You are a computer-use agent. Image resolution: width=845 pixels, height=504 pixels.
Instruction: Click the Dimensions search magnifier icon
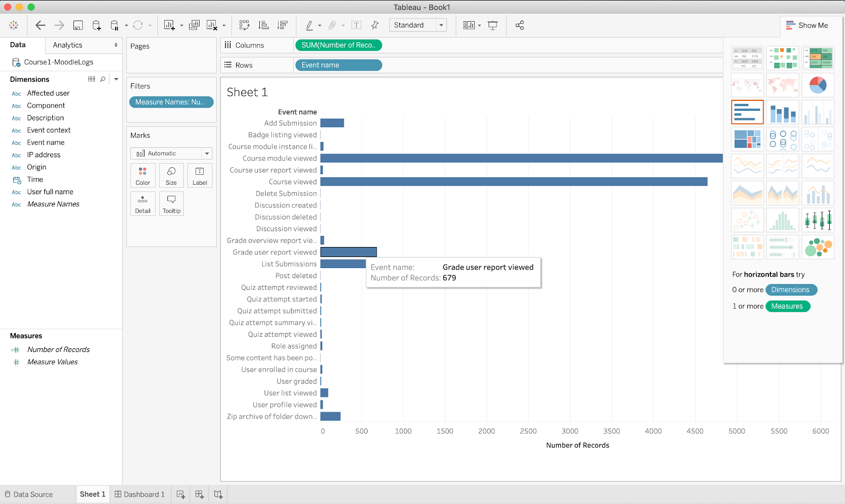tap(103, 79)
